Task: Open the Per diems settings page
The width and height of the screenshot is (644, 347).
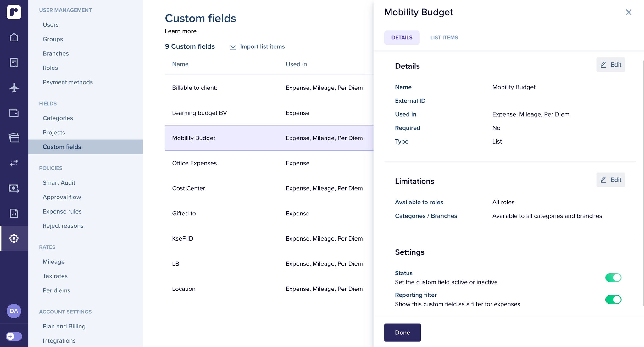Action: [x=56, y=290]
